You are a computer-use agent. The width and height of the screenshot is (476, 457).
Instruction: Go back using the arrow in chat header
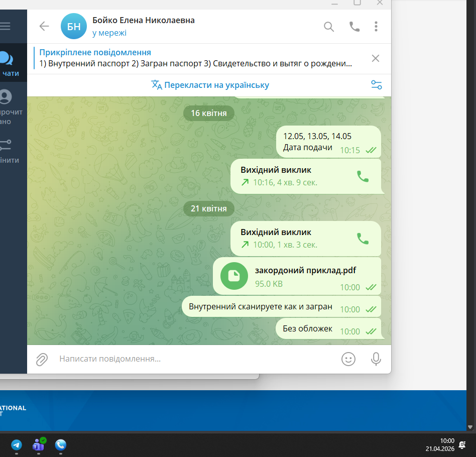coord(44,26)
